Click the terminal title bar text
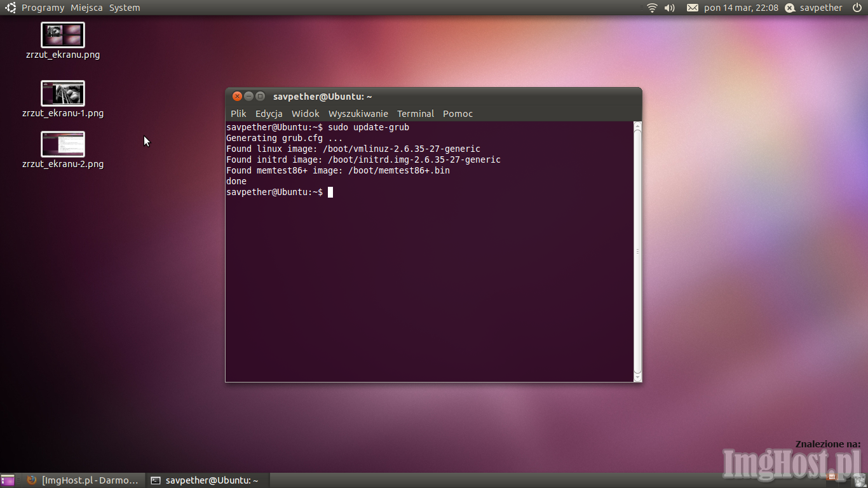868x488 pixels. [x=322, y=97]
